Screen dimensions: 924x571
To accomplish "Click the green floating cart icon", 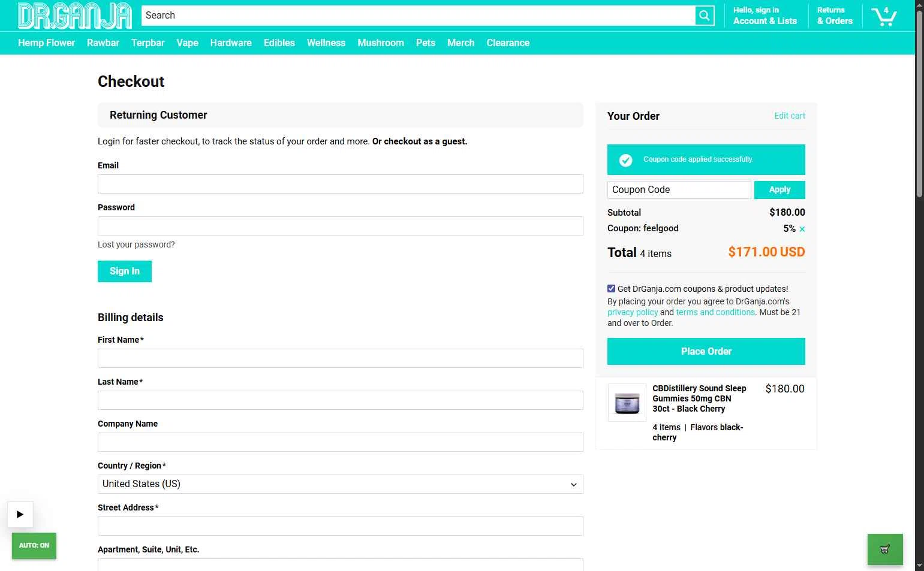I will pos(885,549).
